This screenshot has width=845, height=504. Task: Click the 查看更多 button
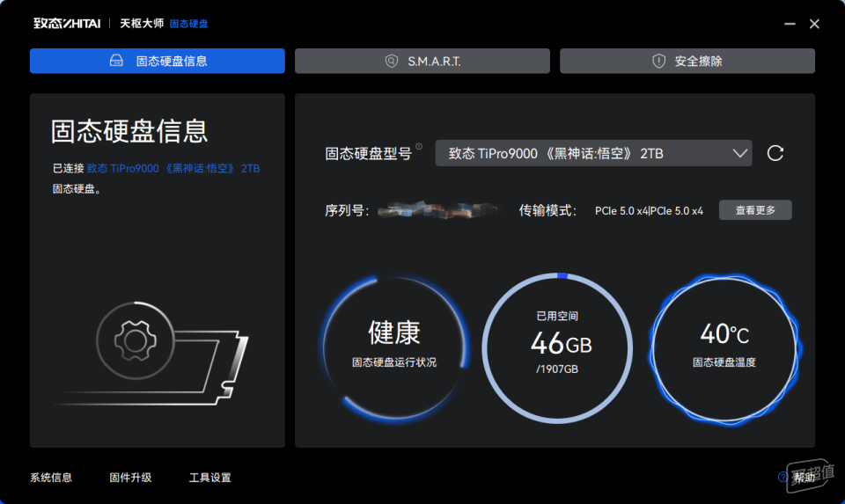click(x=755, y=210)
